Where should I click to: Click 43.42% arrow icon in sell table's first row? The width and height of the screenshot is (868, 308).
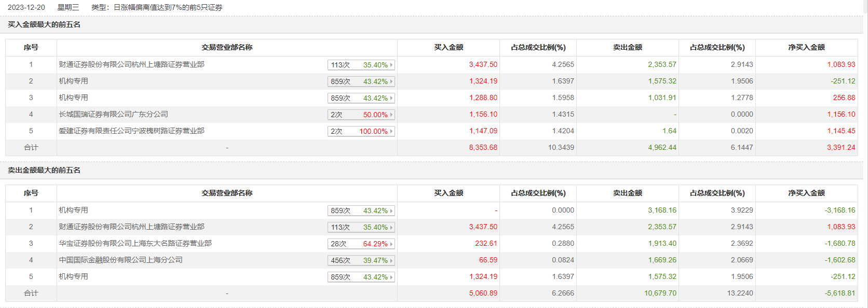click(391, 211)
